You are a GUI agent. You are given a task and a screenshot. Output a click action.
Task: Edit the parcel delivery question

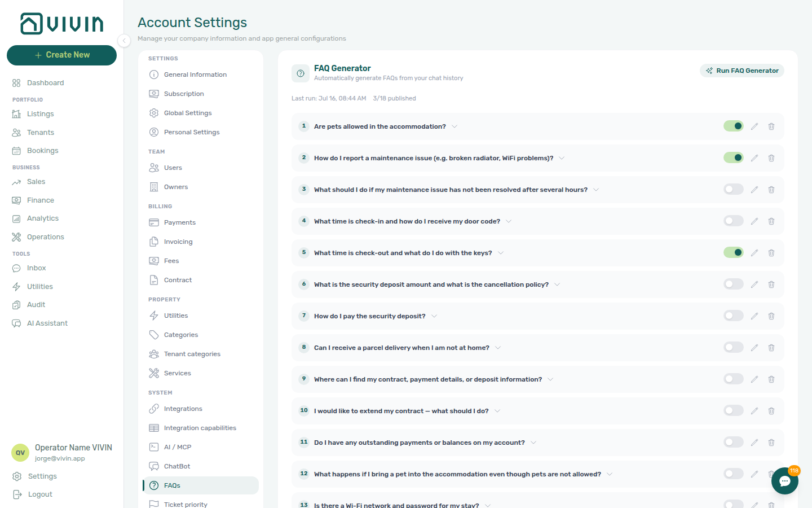[x=754, y=348]
